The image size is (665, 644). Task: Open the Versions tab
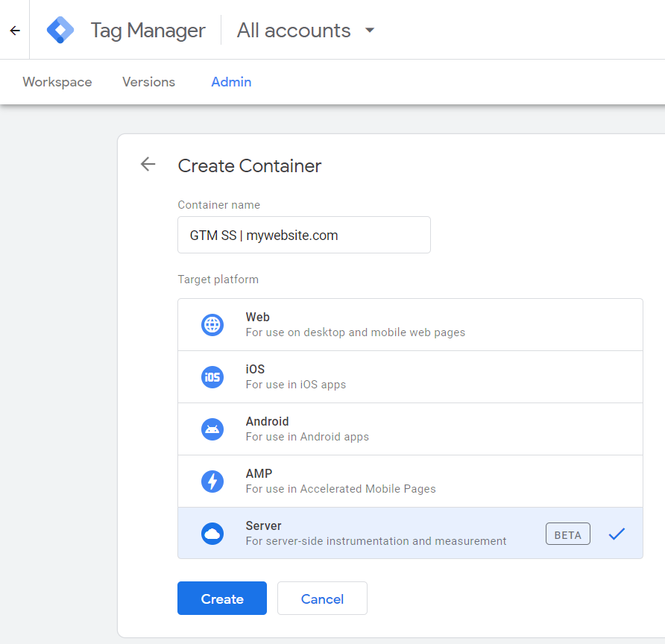tap(148, 82)
